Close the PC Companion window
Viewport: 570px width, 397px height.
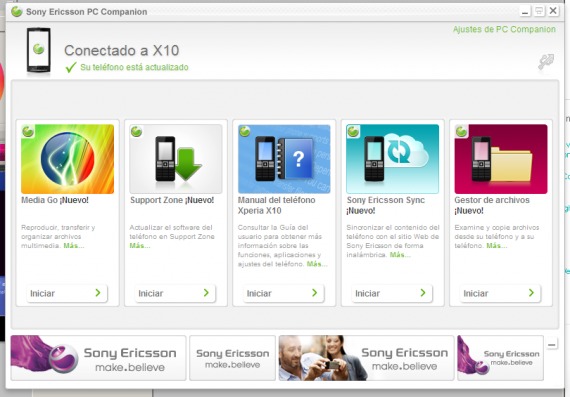553,11
